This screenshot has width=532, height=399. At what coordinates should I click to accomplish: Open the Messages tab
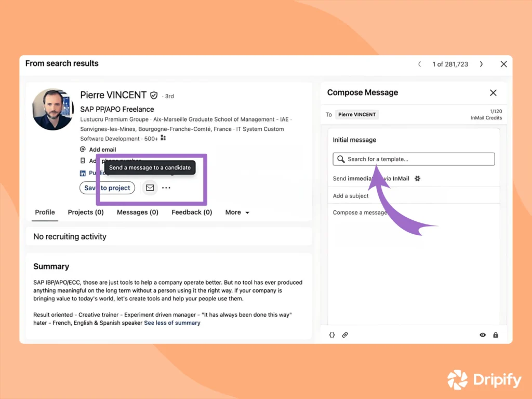[137, 212]
